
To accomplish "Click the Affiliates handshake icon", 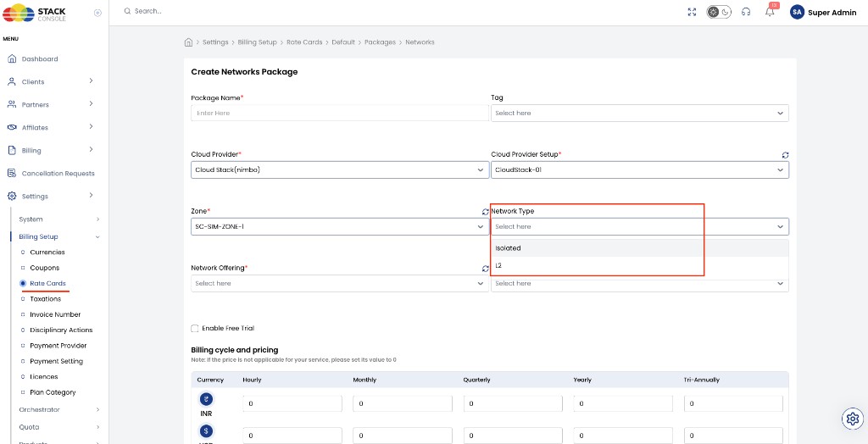I will pos(12,127).
